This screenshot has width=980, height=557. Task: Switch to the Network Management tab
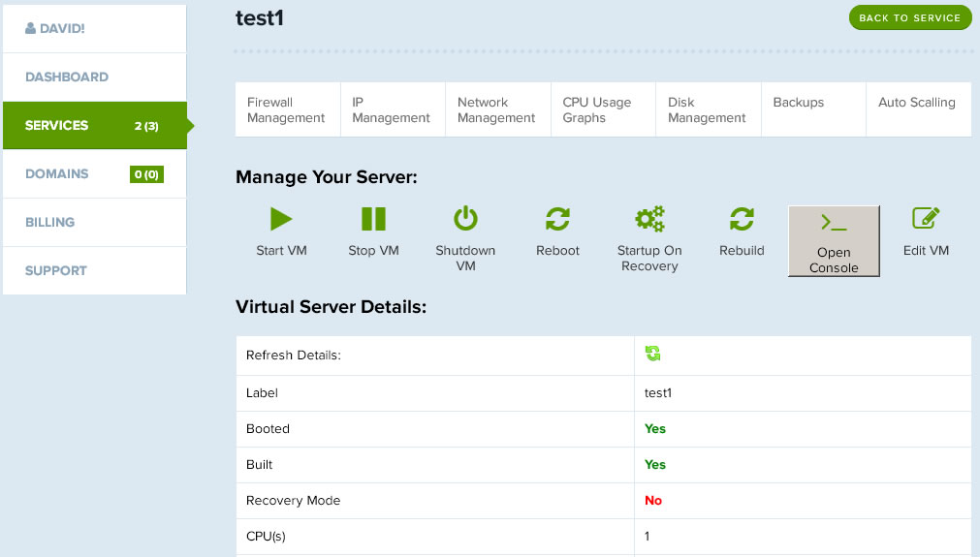498,109
